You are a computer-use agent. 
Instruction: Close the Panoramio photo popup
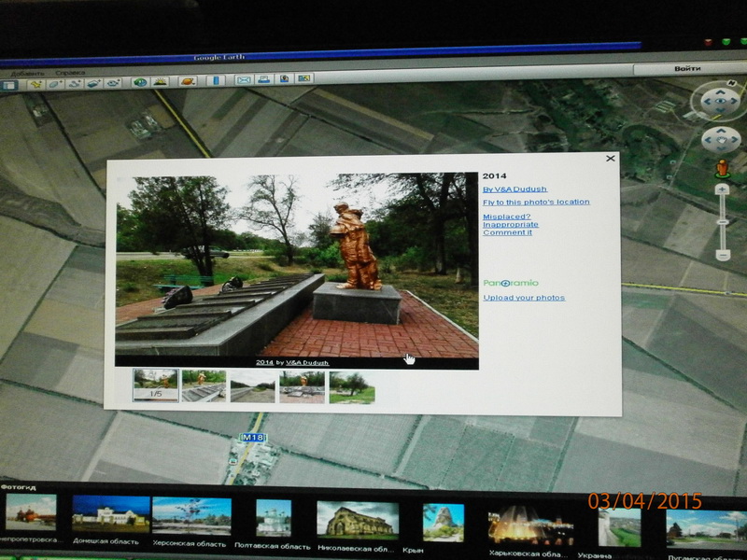[611, 159]
